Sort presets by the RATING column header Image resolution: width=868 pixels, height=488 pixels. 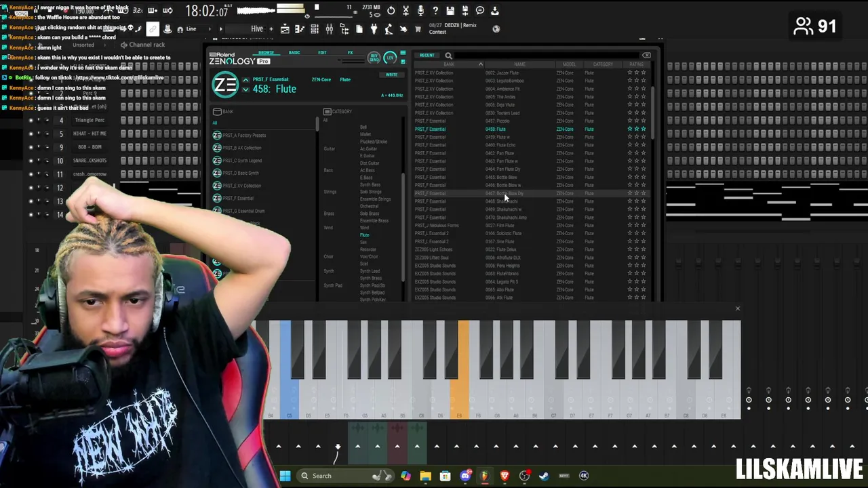click(x=636, y=64)
